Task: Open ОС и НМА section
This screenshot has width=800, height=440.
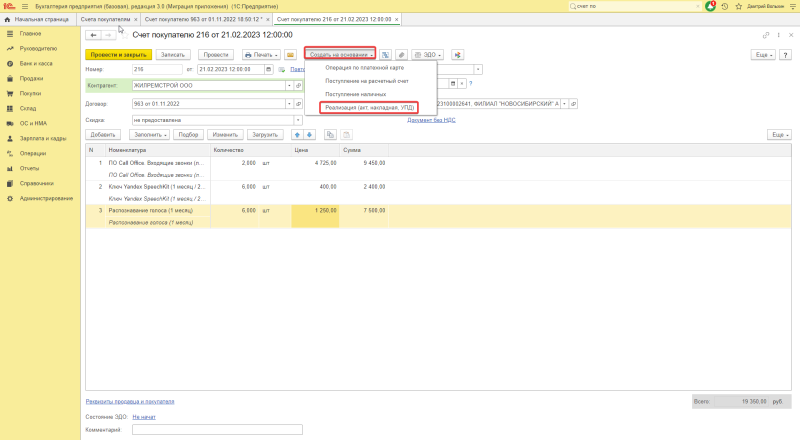Action: (33, 124)
